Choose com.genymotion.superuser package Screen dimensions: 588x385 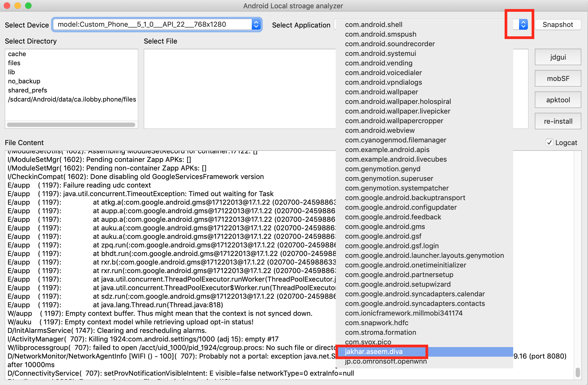coord(389,178)
